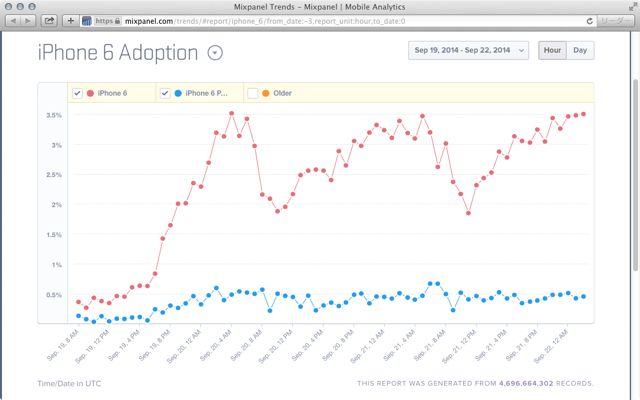Uncheck the iPhone 6 Plus series checkbox

pyautogui.click(x=165, y=93)
